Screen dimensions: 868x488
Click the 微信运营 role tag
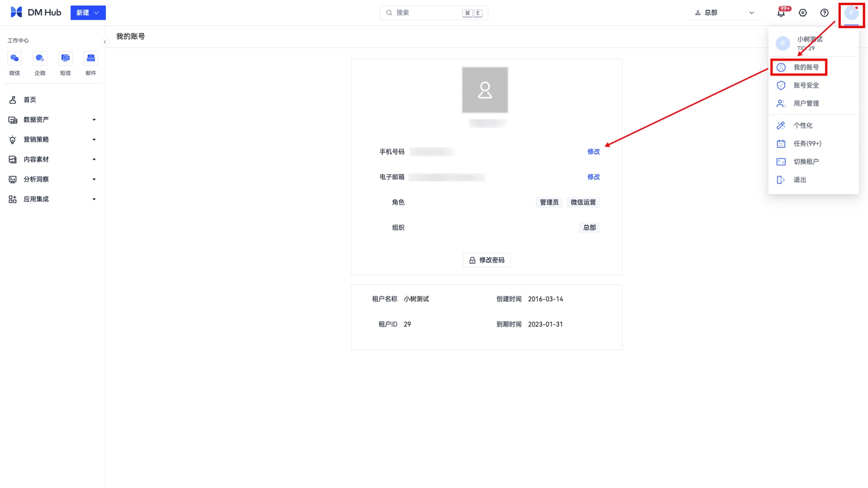pyautogui.click(x=583, y=202)
